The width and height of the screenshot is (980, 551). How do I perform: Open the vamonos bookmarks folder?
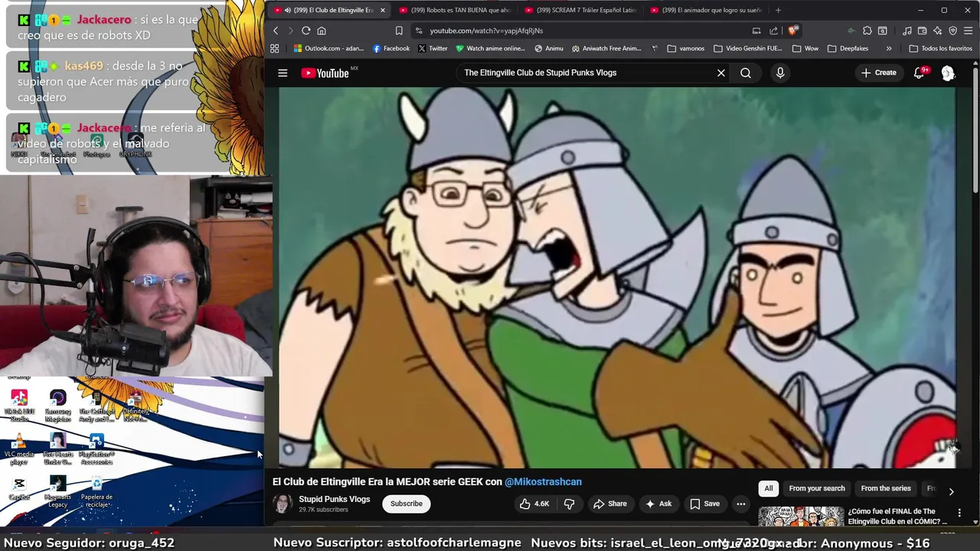[686, 48]
